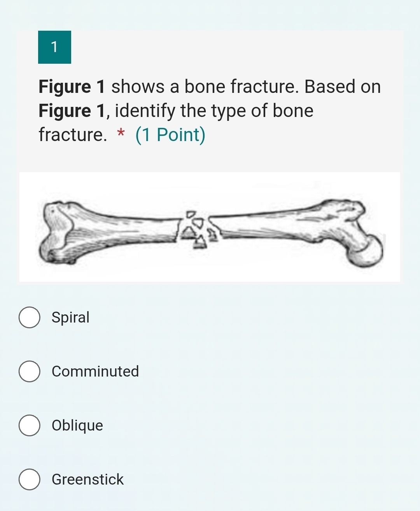Click the "(1 Point)" text
The height and width of the screenshot is (511, 420).
[x=170, y=135]
